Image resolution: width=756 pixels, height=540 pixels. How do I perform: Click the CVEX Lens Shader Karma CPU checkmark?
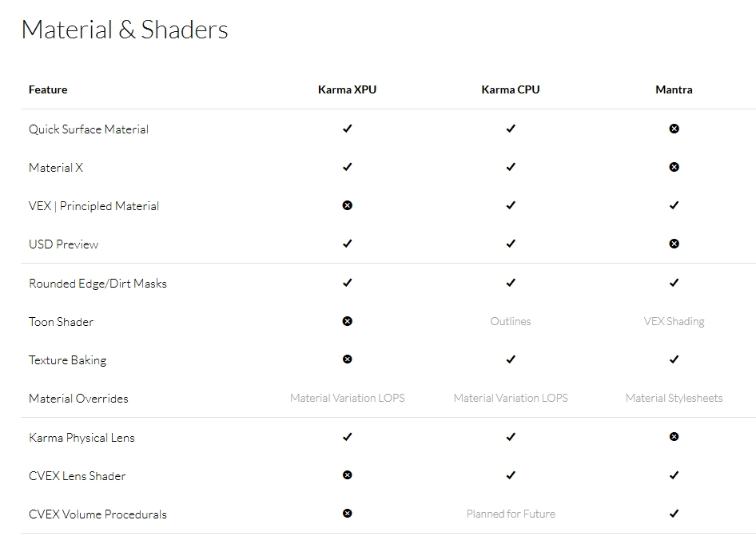click(511, 475)
